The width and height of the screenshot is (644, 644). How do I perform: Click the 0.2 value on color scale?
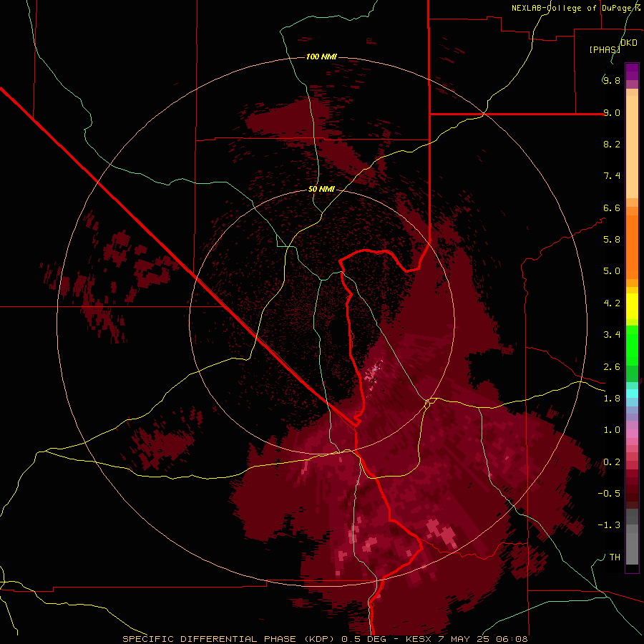pos(612,462)
